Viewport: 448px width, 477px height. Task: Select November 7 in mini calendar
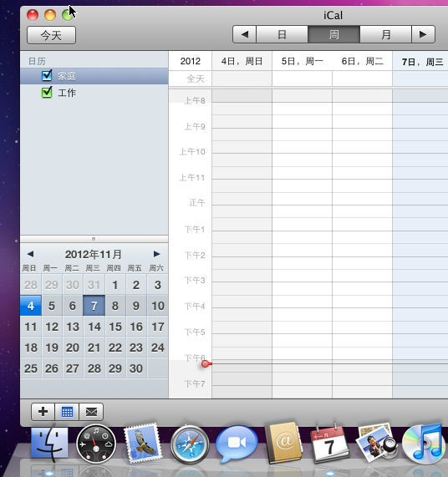click(94, 306)
